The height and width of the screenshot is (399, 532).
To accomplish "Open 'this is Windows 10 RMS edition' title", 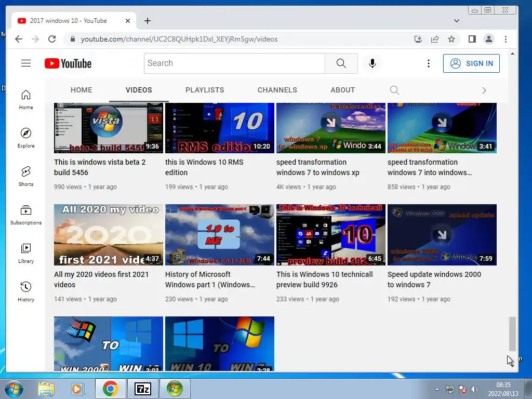I will point(204,167).
